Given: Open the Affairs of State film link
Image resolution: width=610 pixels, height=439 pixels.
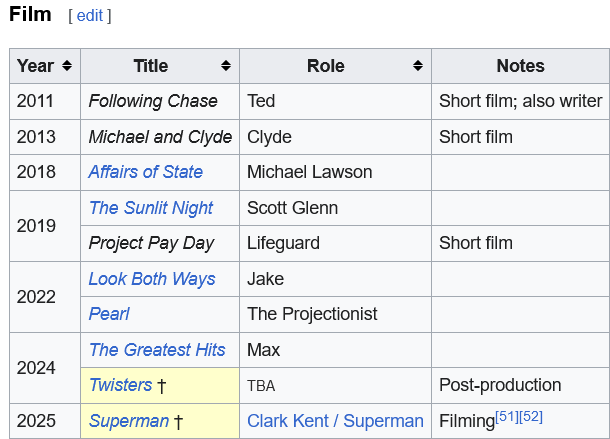Looking at the screenshot, I should tap(145, 172).
